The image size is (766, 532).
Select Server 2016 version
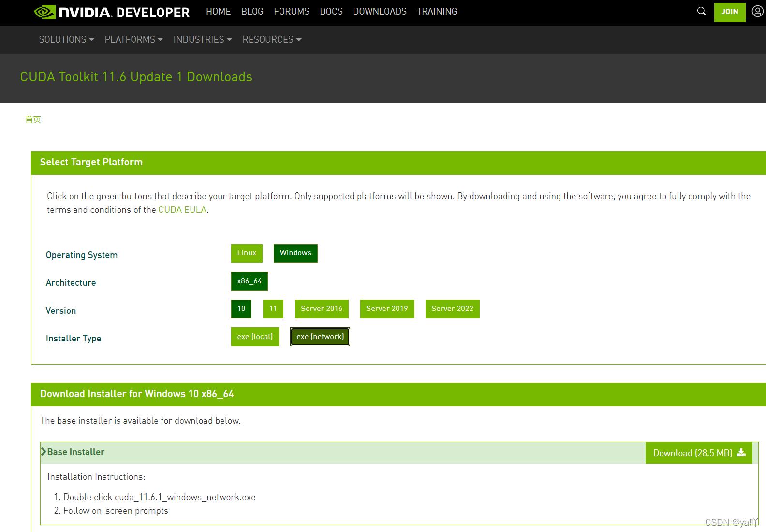[x=322, y=309]
